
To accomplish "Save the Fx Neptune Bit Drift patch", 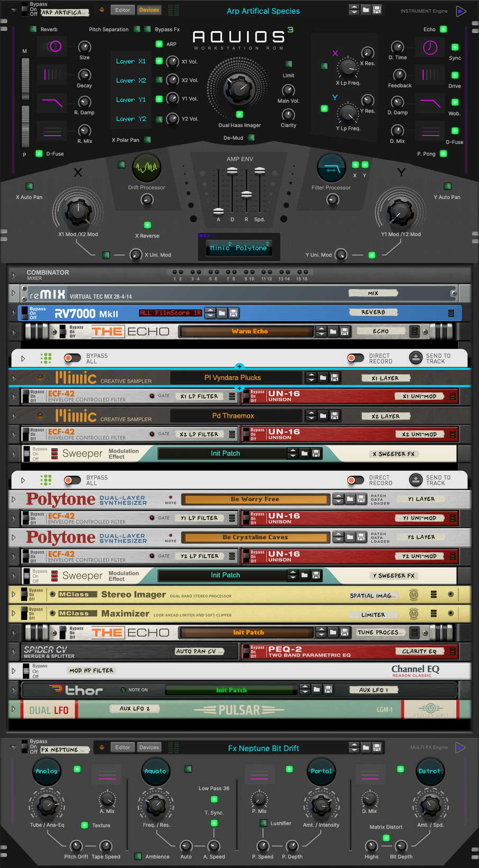I will [377, 747].
